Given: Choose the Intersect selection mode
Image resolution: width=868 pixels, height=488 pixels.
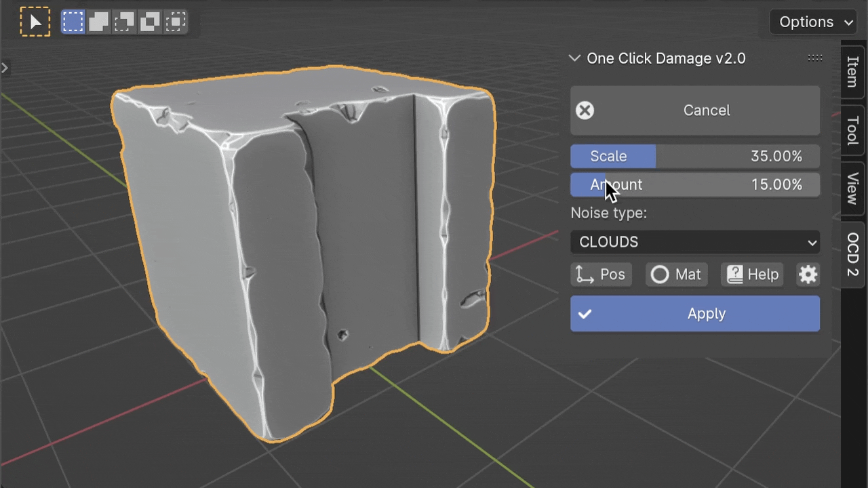Looking at the screenshot, I should coord(176,22).
